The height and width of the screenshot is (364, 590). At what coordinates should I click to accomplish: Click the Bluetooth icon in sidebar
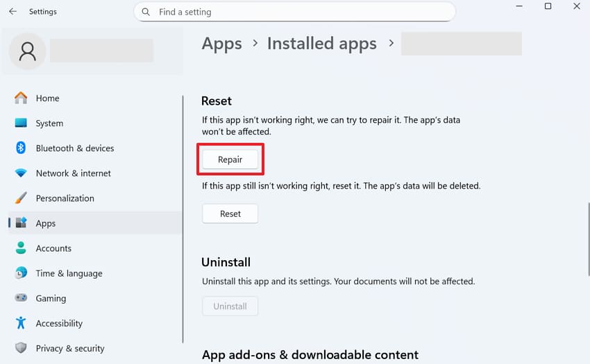(x=21, y=148)
